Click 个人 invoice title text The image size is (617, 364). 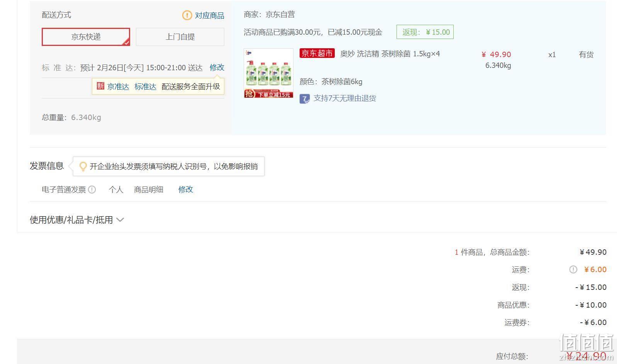[116, 190]
